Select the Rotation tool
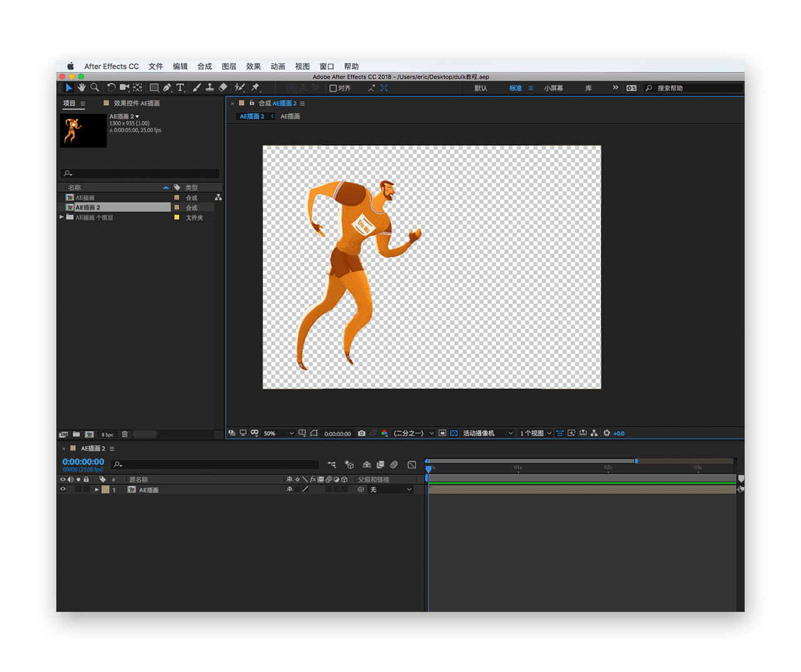The image size is (801, 672). pos(111,88)
